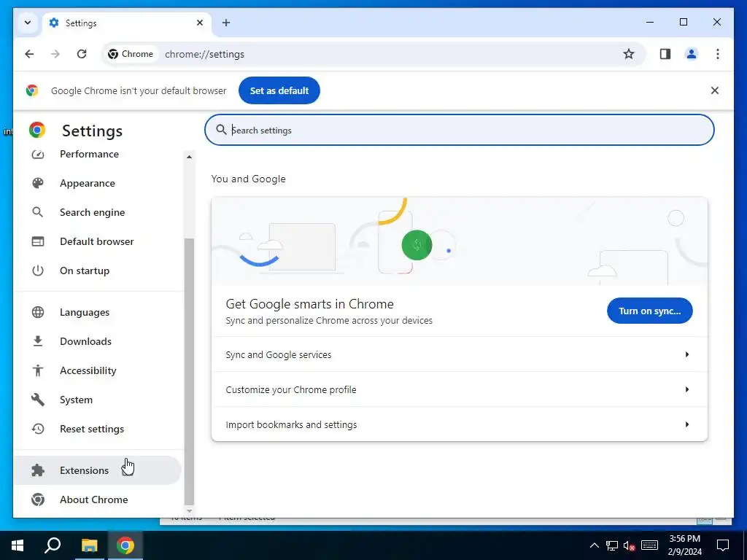The height and width of the screenshot is (560, 747).
Task: Dismiss the default browser banner
Action: tap(715, 90)
